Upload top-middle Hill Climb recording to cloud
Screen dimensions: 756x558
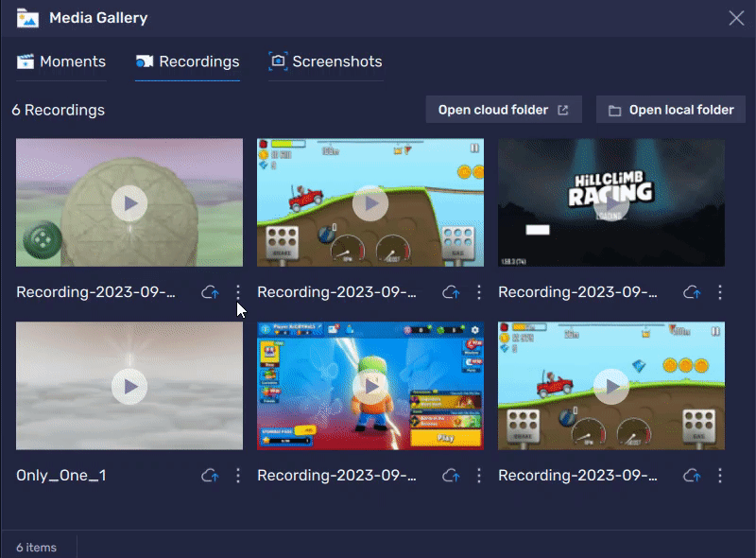click(451, 292)
